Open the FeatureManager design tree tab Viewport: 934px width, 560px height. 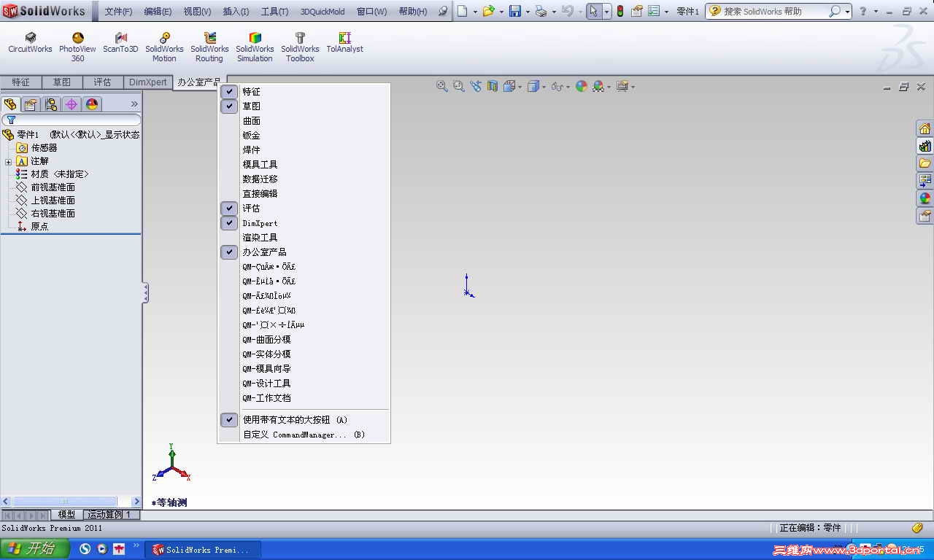coord(10,104)
